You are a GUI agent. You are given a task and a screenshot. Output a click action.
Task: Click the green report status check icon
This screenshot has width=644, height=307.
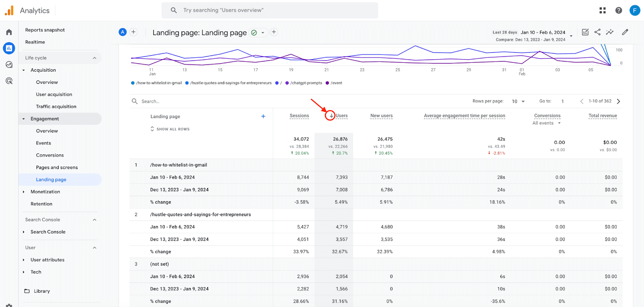pos(254,33)
